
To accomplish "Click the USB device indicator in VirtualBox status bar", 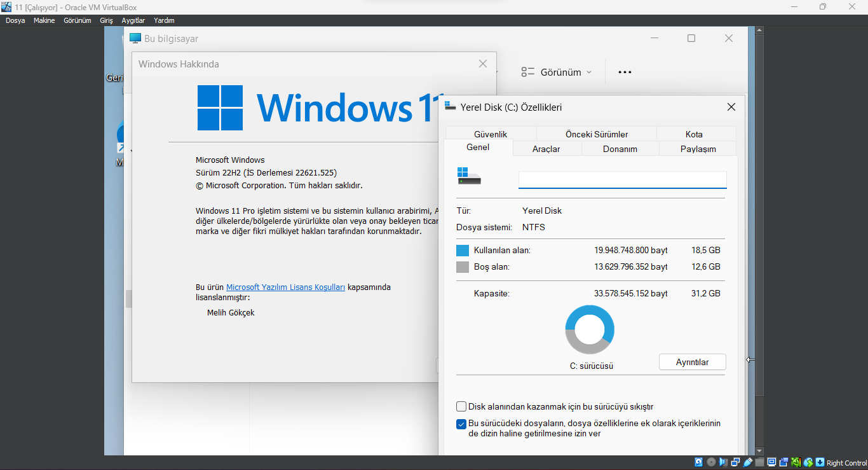I will coord(748,462).
